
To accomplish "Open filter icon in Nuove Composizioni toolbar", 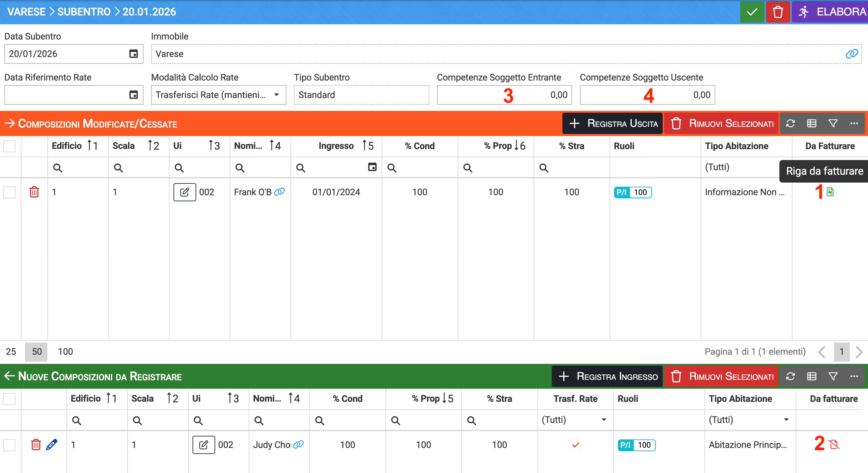I will (833, 376).
